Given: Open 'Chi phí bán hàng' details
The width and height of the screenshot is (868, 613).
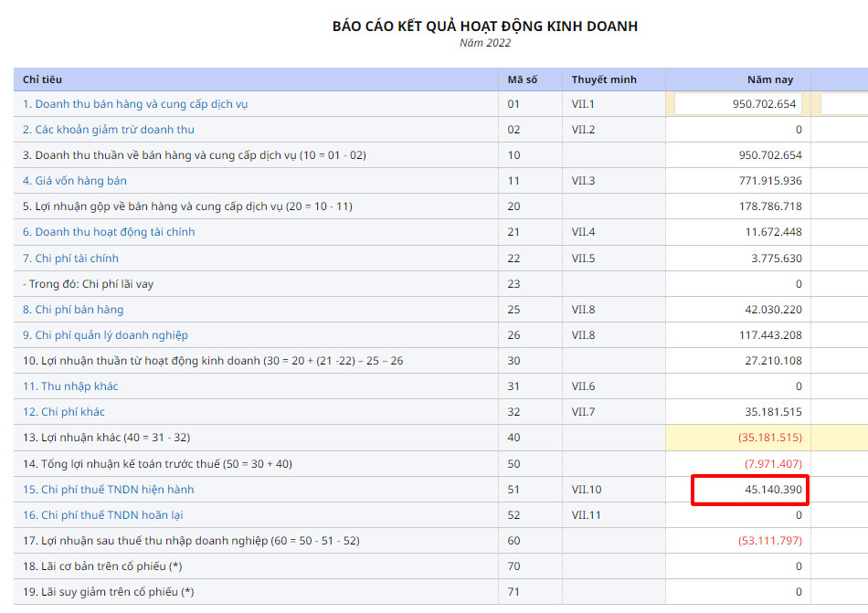Looking at the screenshot, I should click(73, 310).
